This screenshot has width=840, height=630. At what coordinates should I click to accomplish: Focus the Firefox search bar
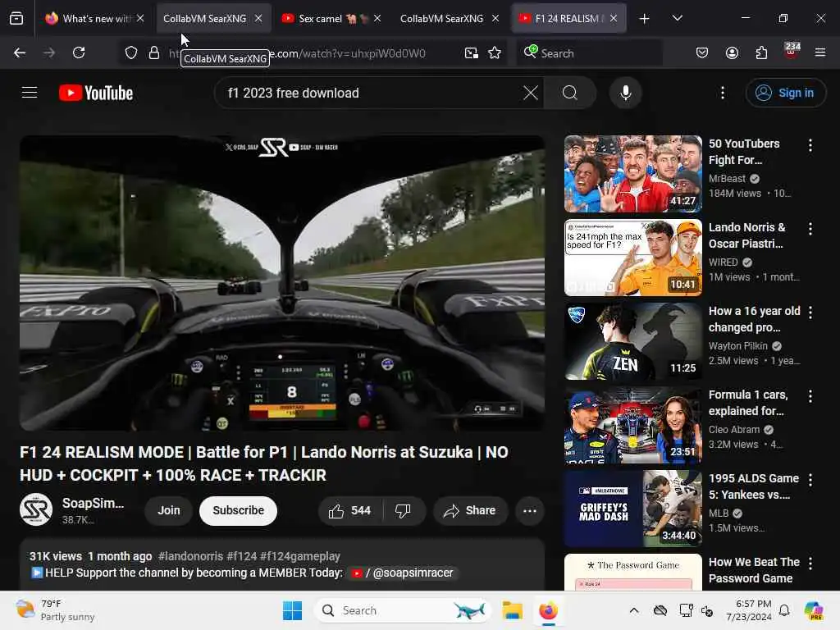589,53
